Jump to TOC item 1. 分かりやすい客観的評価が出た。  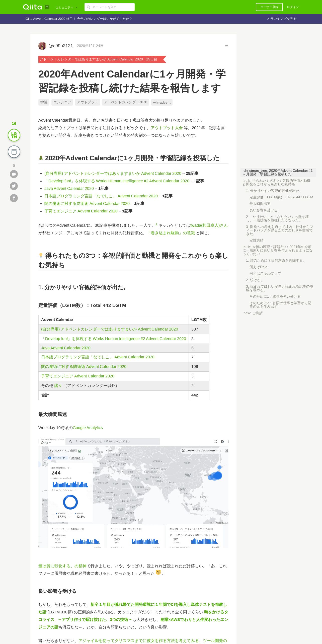coord(274,191)
